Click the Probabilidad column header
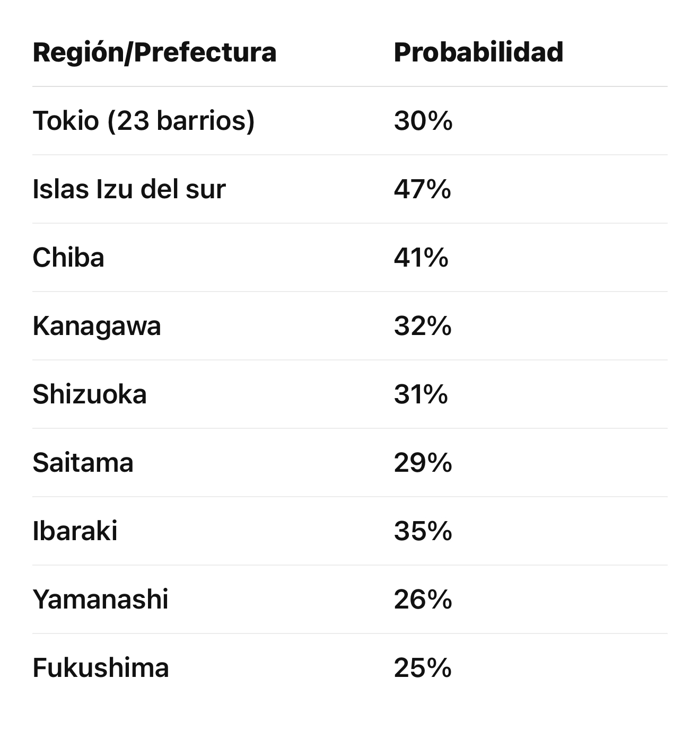 pos(478,52)
